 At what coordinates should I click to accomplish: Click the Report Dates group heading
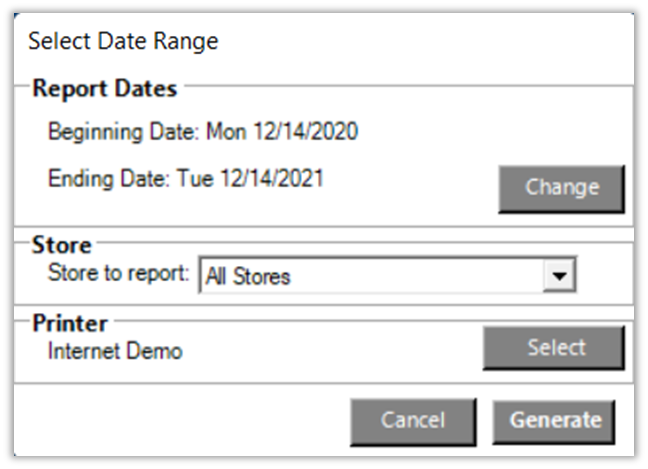coord(104,89)
